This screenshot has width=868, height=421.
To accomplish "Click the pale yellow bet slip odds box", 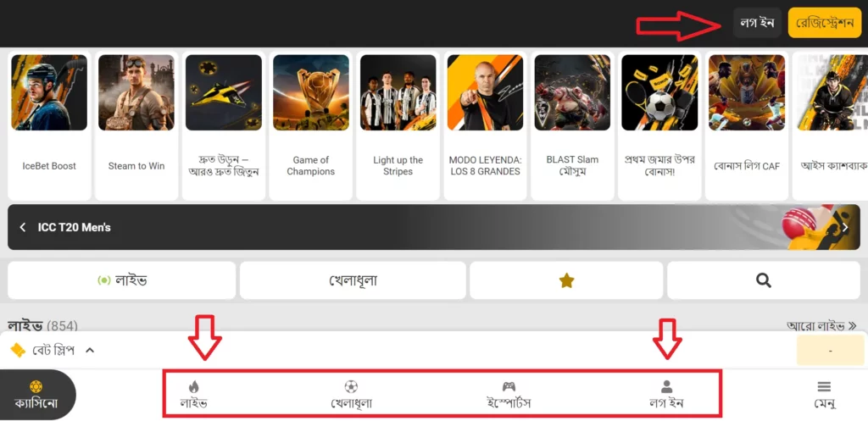I will tap(830, 350).
